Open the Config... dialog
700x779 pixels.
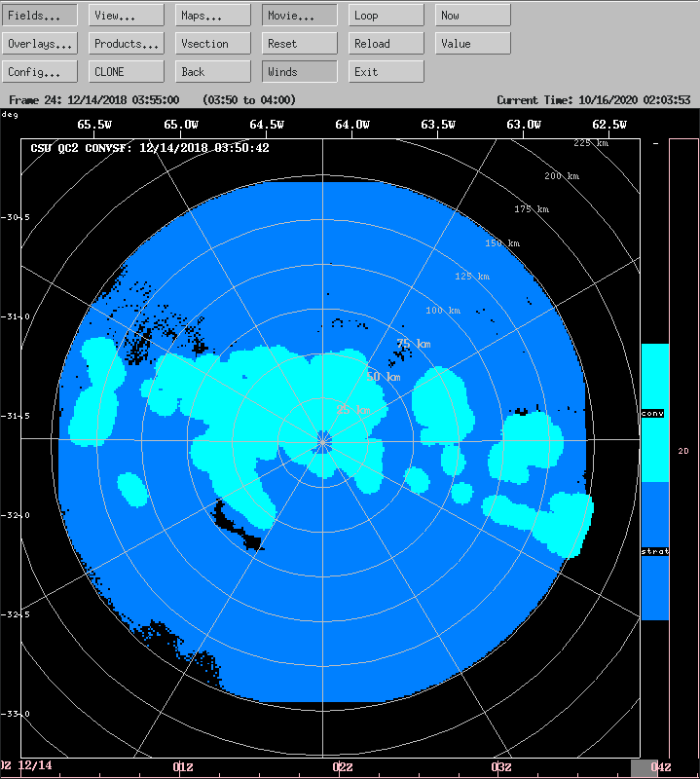tap(40, 72)
